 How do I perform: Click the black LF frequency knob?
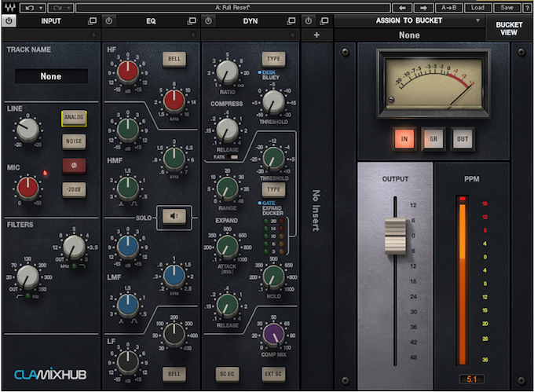[x=174, y=335]
